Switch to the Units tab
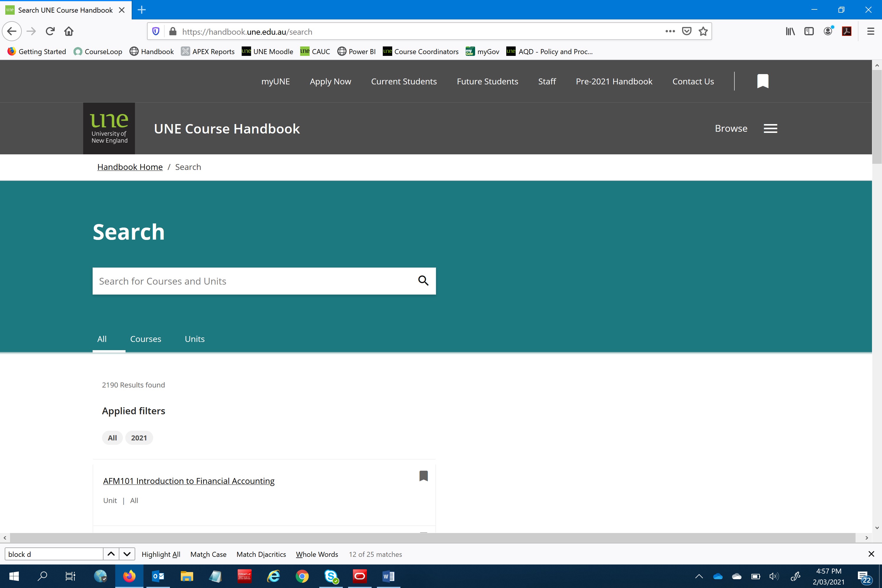This screenshot has width=882, height=588. point(195,339)
